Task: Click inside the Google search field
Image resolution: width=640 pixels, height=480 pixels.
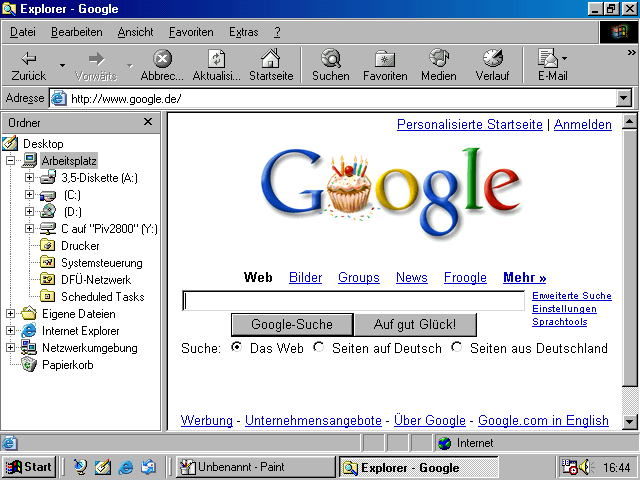Action: click(x=353, y=301)
